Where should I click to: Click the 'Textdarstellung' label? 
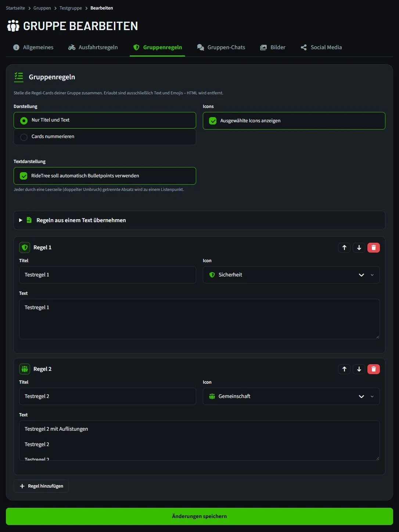point(30,162)
